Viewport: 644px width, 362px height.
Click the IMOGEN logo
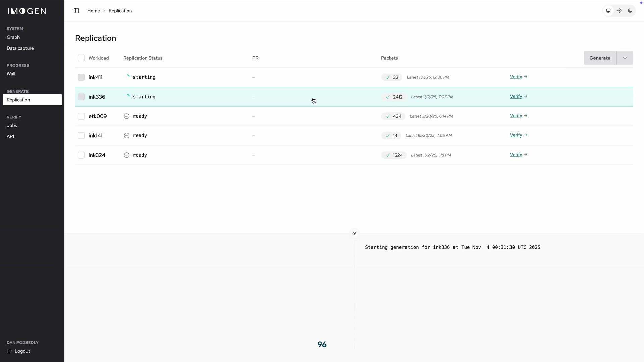27,11
